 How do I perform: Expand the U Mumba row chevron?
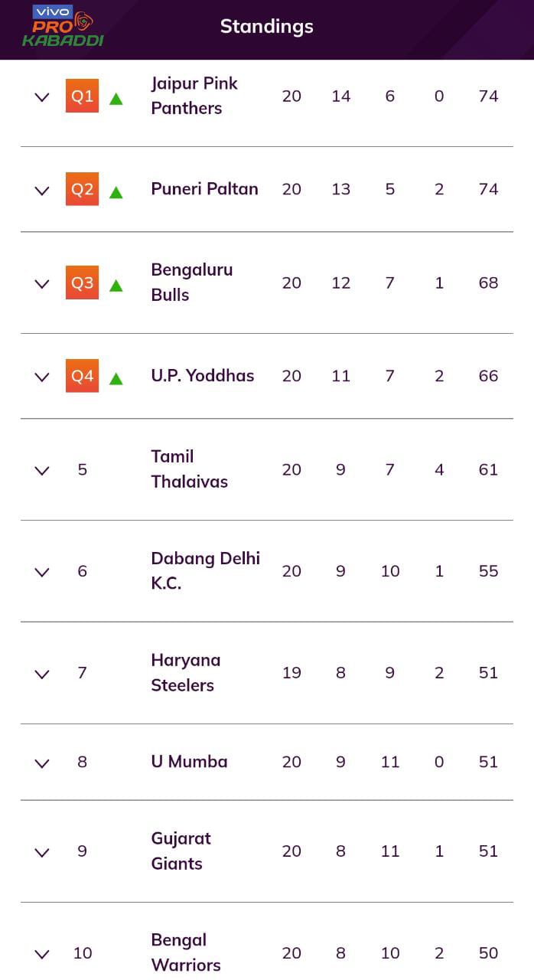click(42, 763)
